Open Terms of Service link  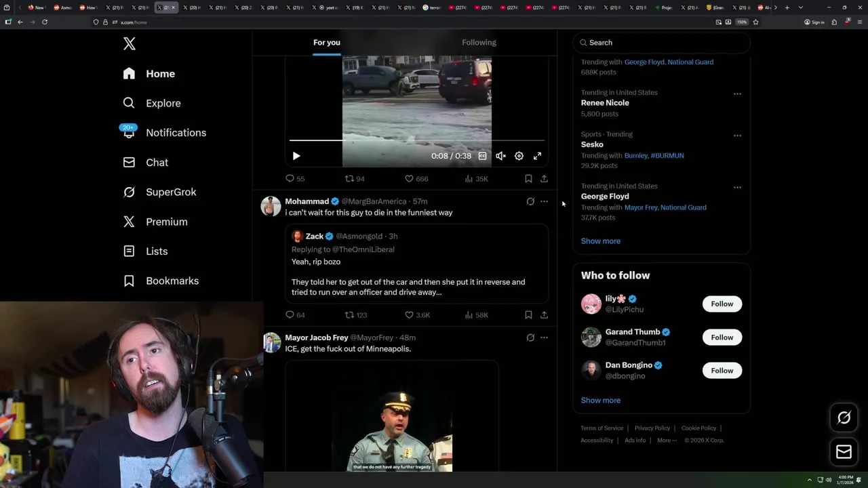[x=602, y=428]
